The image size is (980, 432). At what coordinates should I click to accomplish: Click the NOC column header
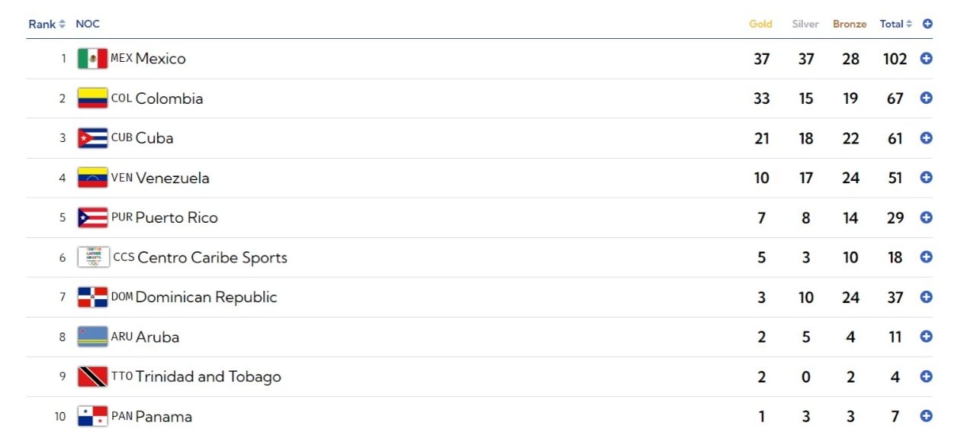(88, 24)
